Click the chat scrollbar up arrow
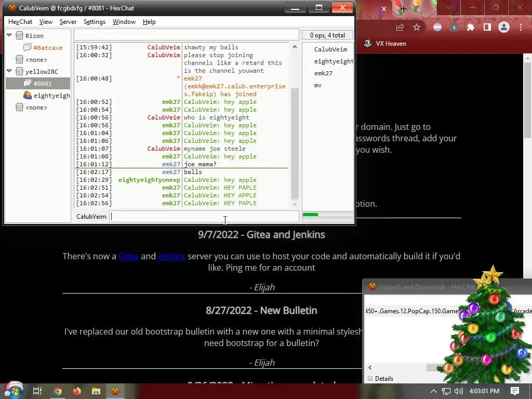Image resolution: width=532 pixels, height=399 pixels. [295, 47]
